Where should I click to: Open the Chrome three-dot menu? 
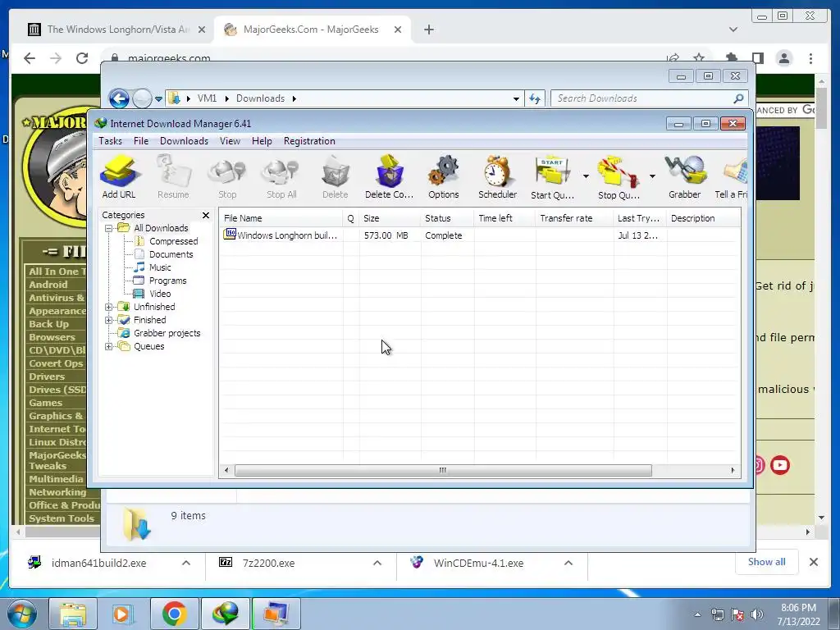pos(810,58)
